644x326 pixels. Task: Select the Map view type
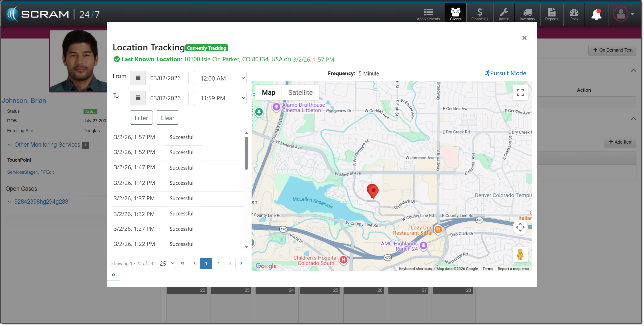269,93
